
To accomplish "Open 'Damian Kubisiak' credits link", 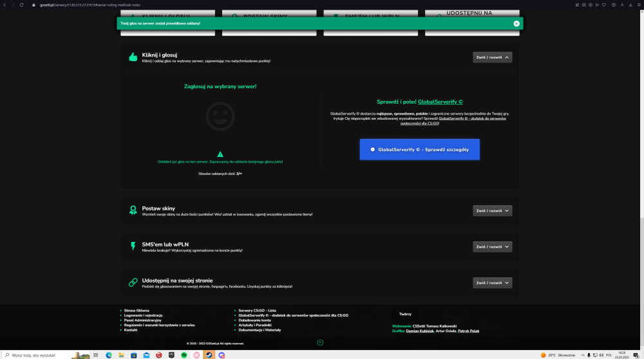I will pyautogui.click(x=419, y=331).
